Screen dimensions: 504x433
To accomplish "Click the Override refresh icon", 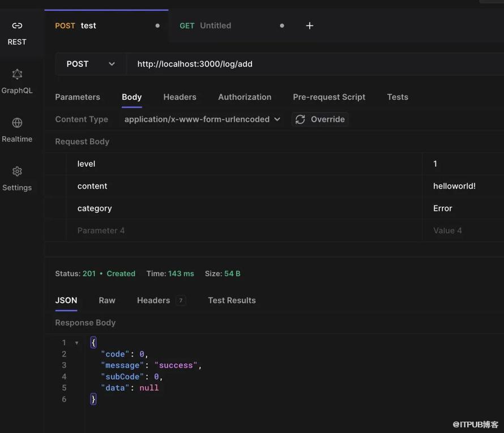I will 301,119.
